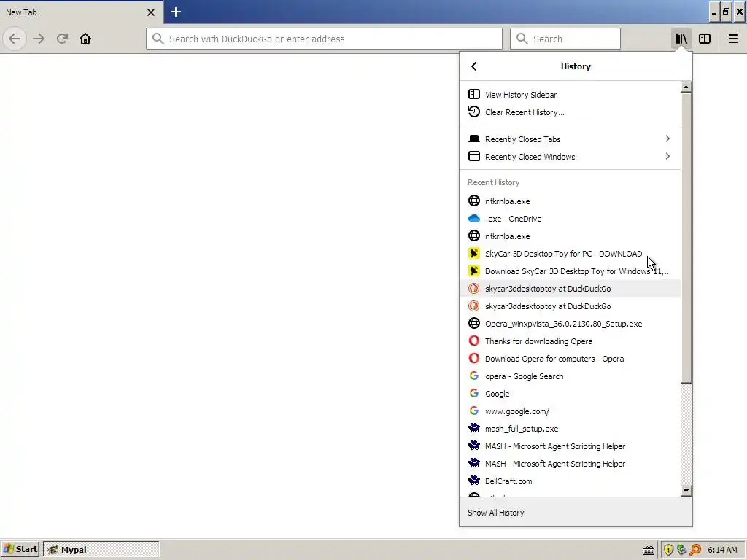Choose Clear Recent History…
747x560 pixels.
tap(570, 112)
